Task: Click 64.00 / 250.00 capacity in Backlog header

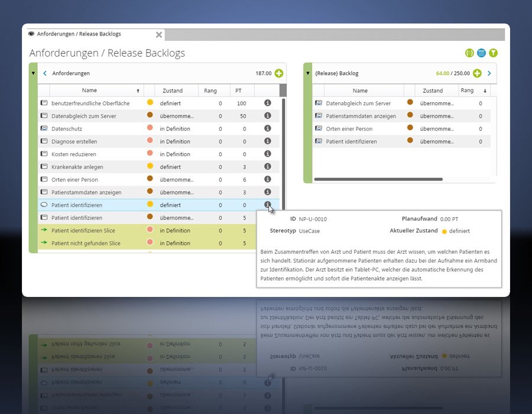Action: tap(453, 73)
